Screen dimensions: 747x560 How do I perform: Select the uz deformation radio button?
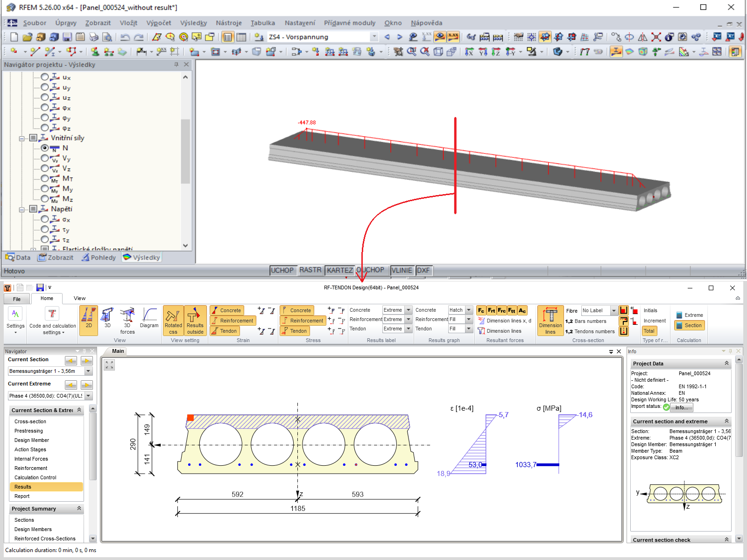(x=45, y=97)
